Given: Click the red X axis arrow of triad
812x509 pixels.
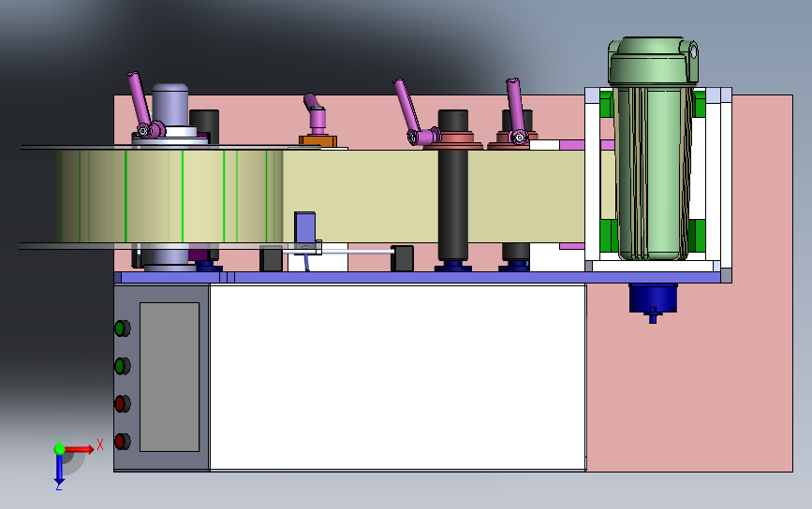Looking at the screenshot, I should coord(79,449).
